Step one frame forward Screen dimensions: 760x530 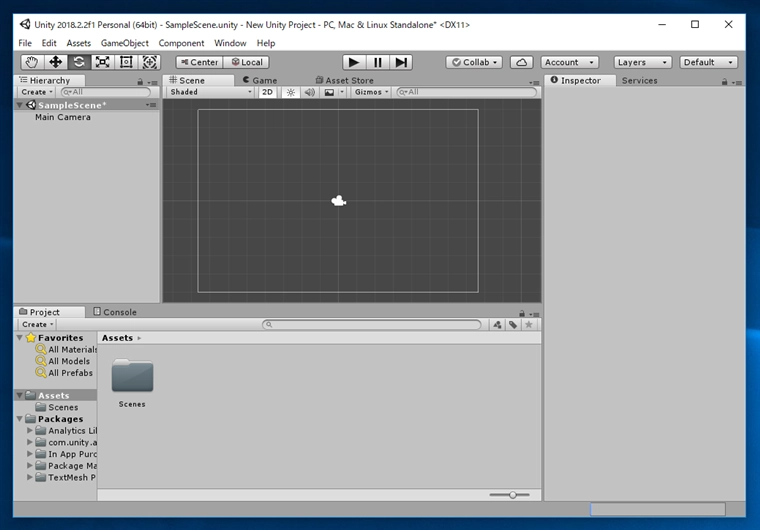coord(401,62)
